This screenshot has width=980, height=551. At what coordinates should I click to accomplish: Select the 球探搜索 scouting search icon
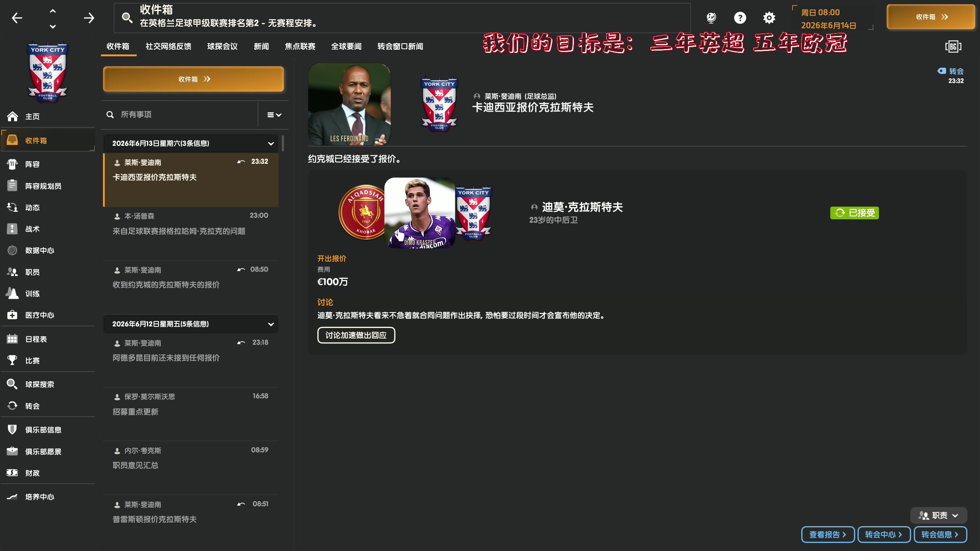(12, 384)
